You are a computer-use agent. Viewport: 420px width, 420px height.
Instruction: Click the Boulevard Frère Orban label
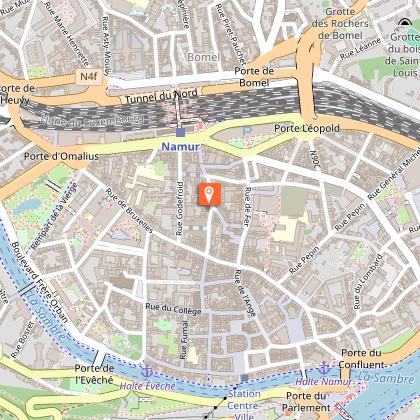pos(40,282)
